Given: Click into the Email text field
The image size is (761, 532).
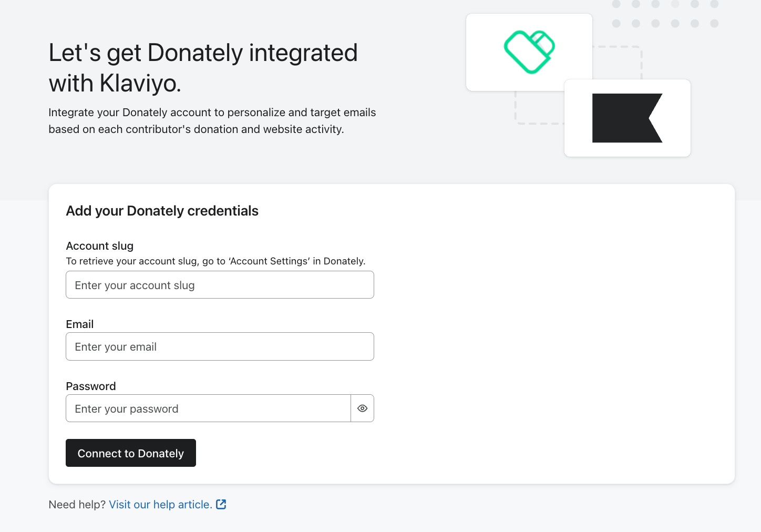Looking at the screenshot, I should pos(220,346).
